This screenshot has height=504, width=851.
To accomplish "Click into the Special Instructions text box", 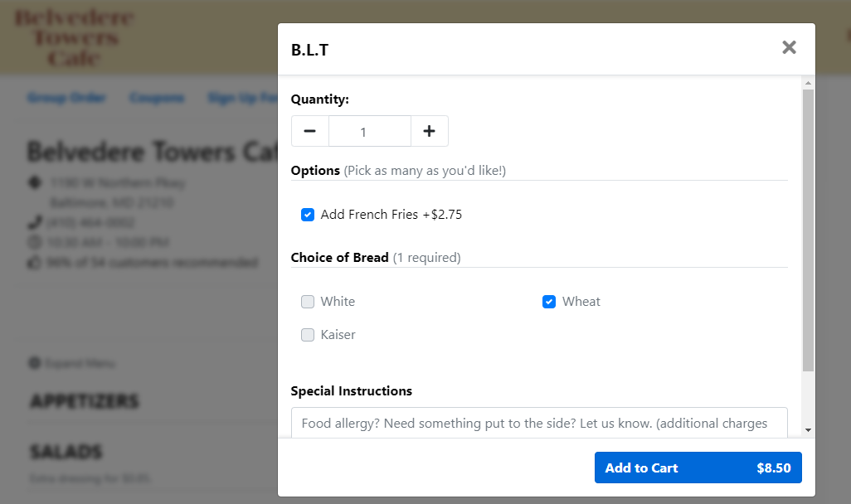I will [x=539, y=423].
